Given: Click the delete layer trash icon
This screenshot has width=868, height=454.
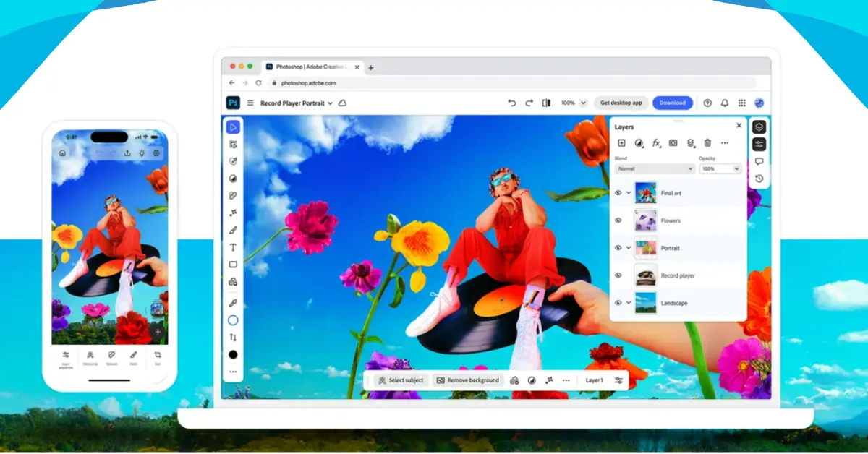Looking at the screenshot, I should [707, 143].
